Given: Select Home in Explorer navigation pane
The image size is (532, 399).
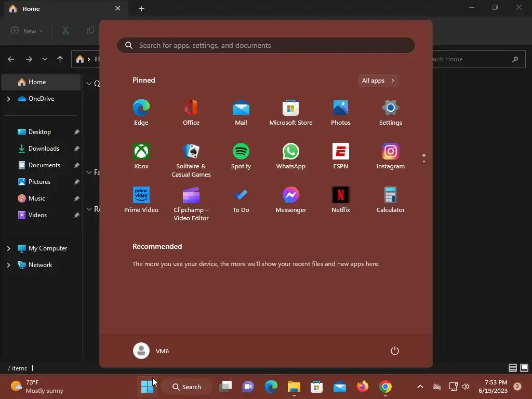Looking at the screenshot, I should point(41,82).
